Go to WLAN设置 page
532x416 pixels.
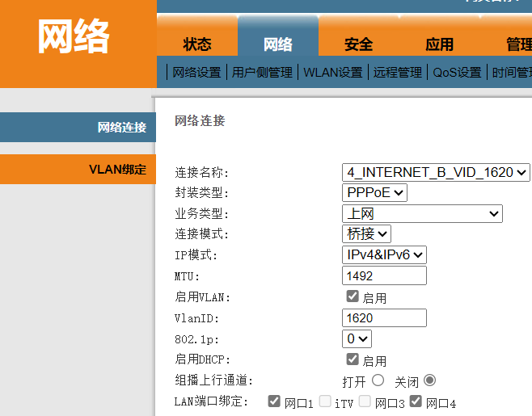(x=332, y=73)
